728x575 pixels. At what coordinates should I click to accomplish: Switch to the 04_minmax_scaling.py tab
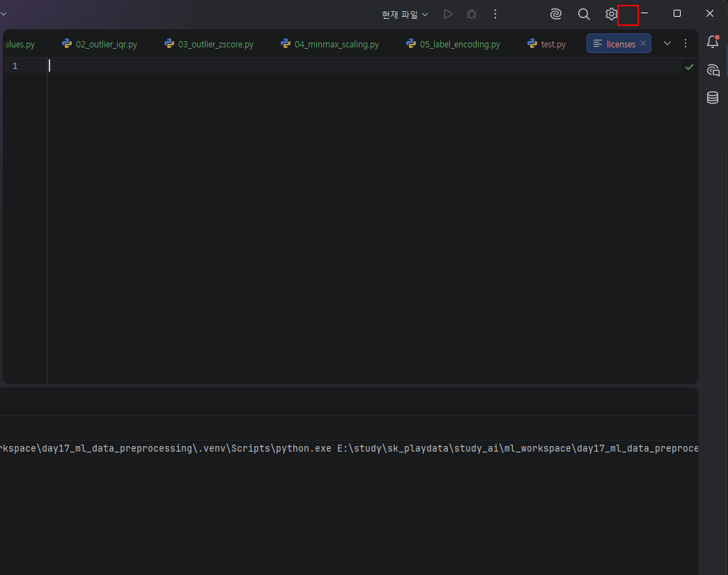pyautogui.click(x=330, y=44)
